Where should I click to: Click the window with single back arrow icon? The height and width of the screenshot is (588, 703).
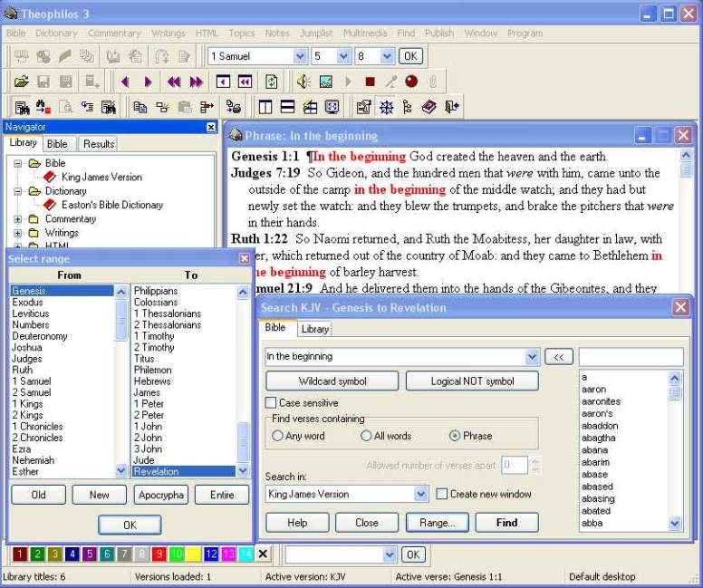coord(223,82)
